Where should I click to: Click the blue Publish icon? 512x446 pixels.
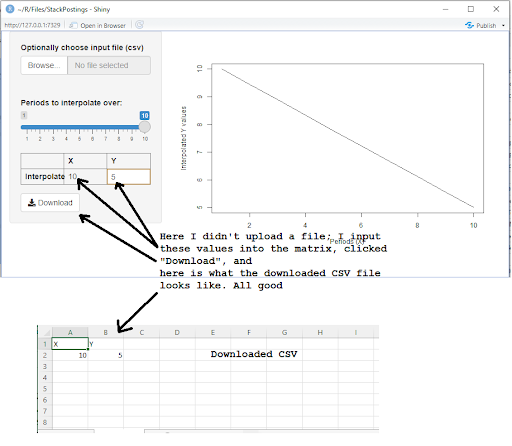tap(469, 25)
